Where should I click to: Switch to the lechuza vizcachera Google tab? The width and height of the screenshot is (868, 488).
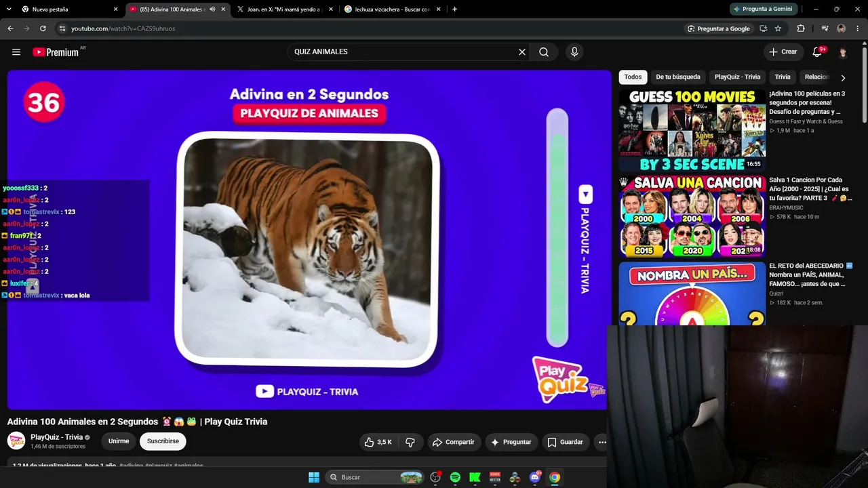pos(392,9)
